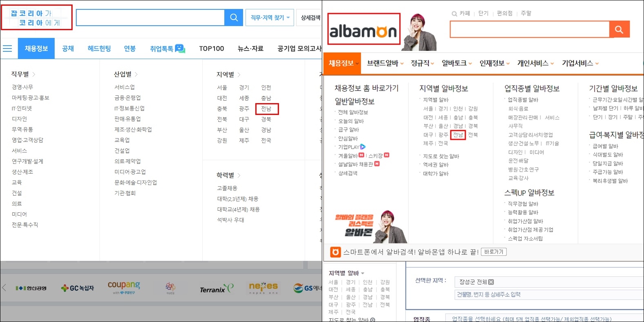Open the 석박사 우대 link
Screen dimensions: 644x322
tap(230, 220)
